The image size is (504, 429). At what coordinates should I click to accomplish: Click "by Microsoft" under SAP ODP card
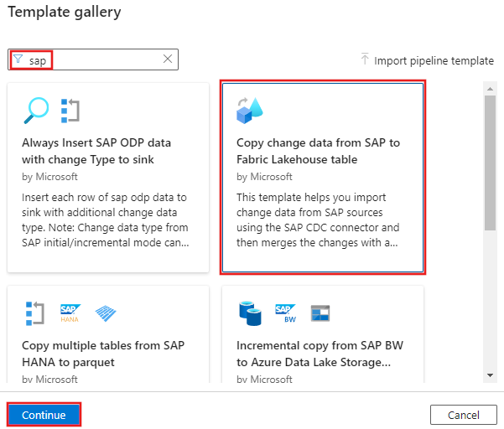pos(49,177)
